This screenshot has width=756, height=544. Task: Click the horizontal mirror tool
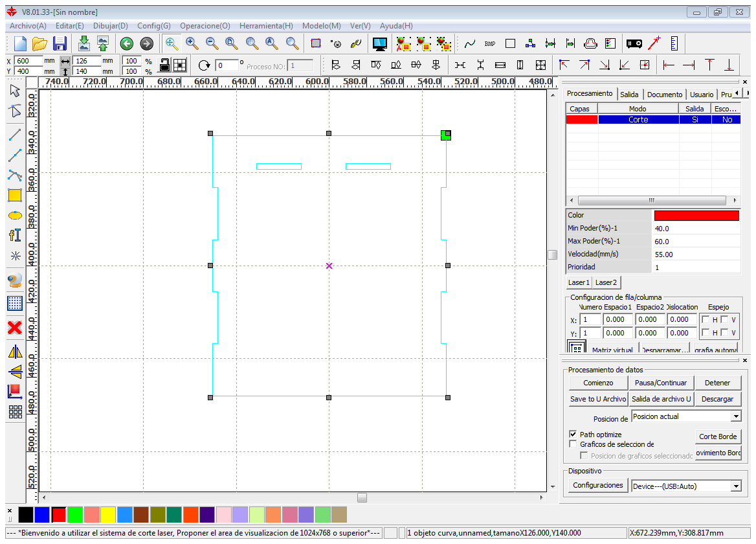click(x=15, y=352)
